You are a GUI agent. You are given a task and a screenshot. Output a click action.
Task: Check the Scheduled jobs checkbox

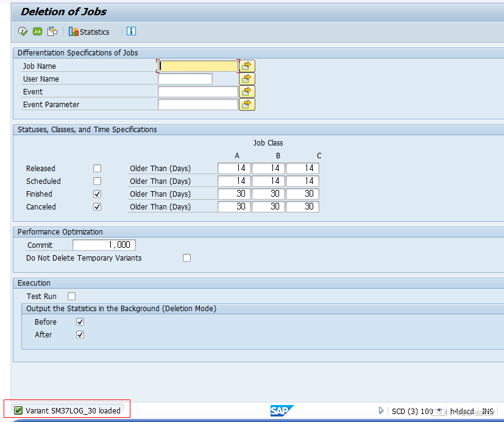(x=96, y=181)
